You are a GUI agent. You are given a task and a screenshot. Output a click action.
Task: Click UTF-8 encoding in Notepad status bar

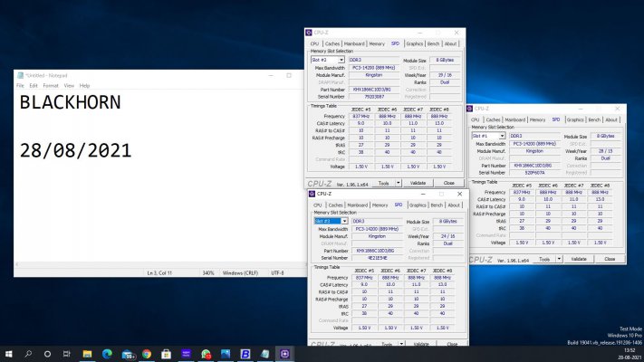pos(278,273)
